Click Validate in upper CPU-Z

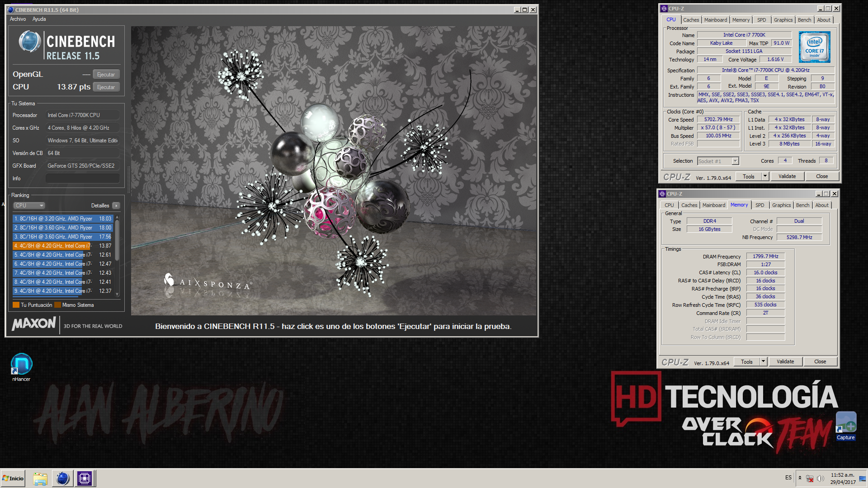787,177
